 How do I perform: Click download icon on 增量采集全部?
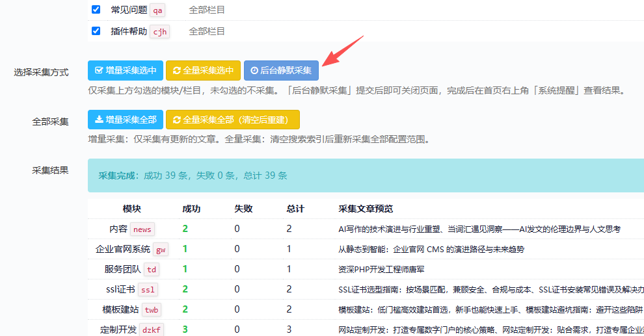tap(99, 120)
